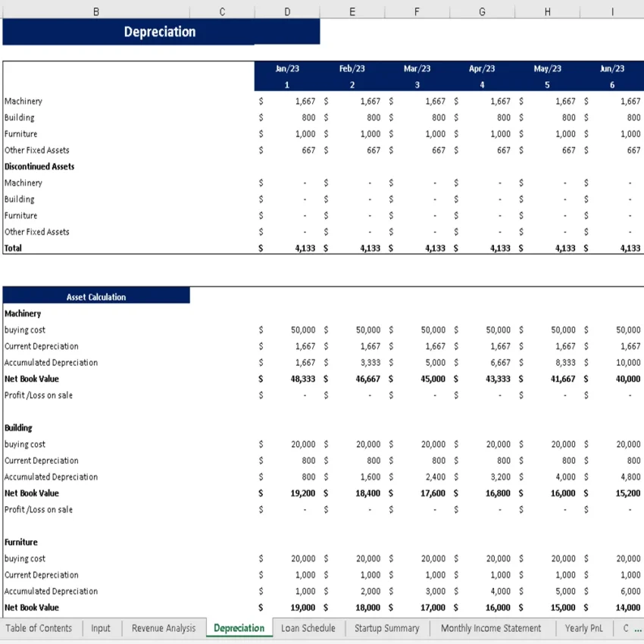Select the Jun/23 month header cell

(612, 67)
